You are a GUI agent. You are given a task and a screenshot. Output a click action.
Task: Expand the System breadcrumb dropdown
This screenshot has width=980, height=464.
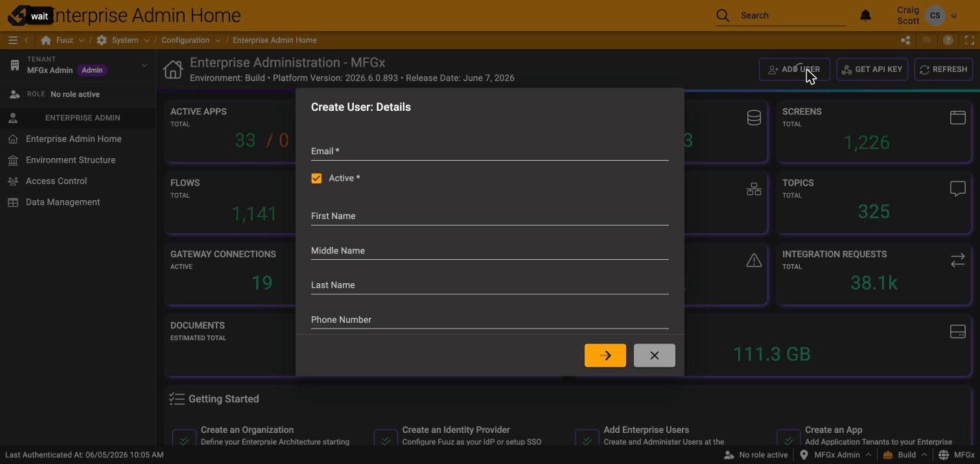click(x=146, y=40)
